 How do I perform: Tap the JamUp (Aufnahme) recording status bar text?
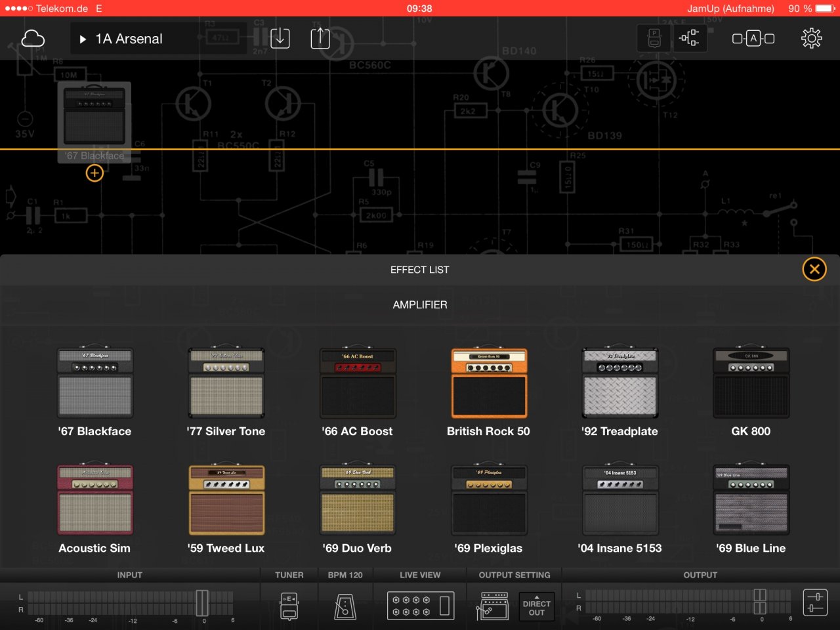(x=730, y=9)
